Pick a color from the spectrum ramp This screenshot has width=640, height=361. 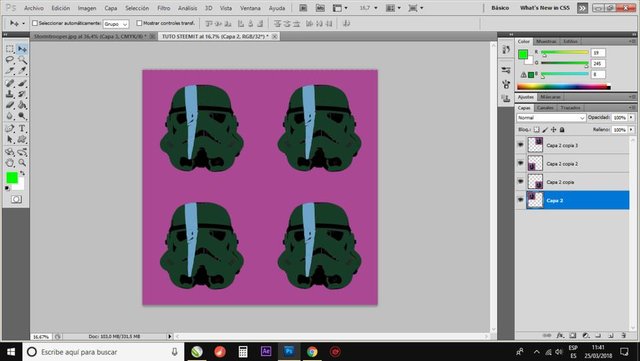(x=564, y=87)
